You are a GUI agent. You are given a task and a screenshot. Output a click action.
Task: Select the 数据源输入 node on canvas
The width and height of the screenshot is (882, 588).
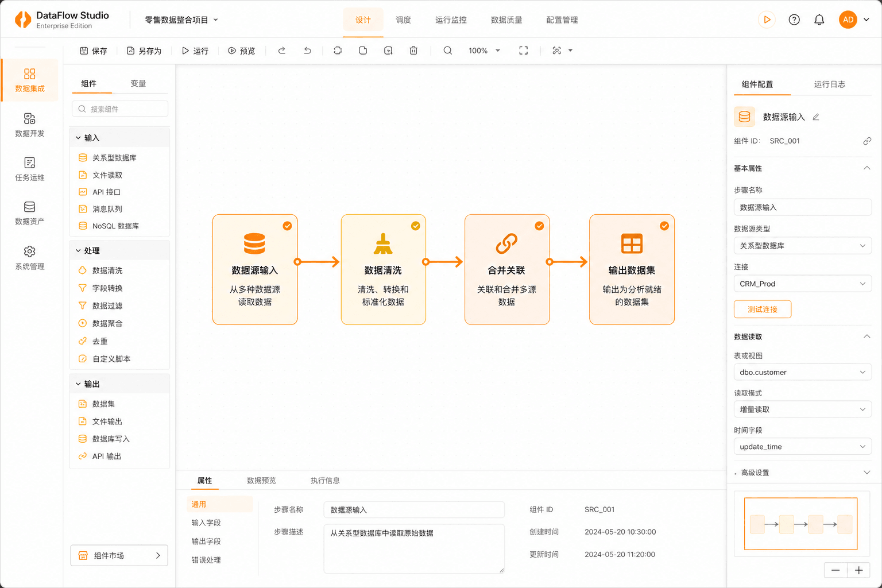point(255,270)
